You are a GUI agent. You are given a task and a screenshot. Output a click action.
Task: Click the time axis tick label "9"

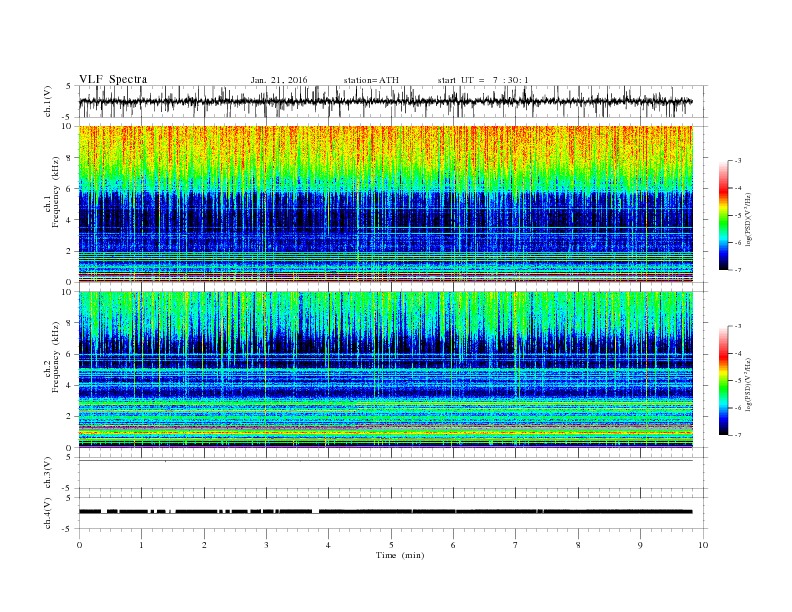pyautogui.click(x=640, y=545)
